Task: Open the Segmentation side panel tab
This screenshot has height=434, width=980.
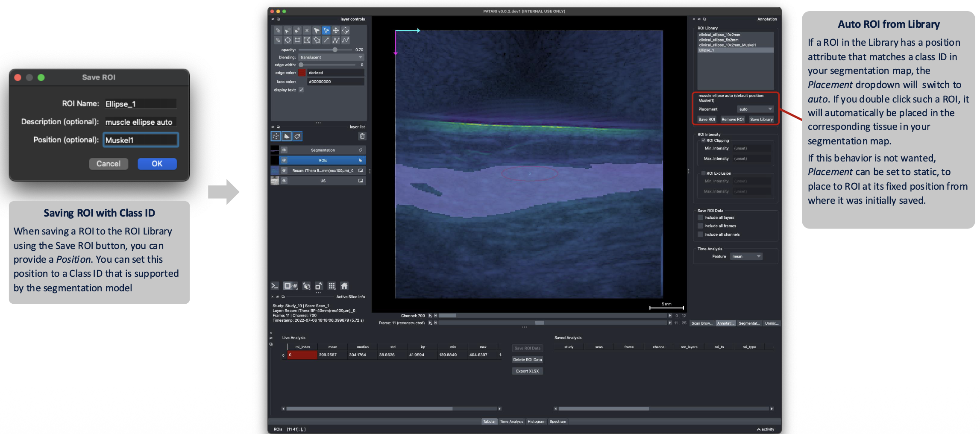Action: point(749,323)
